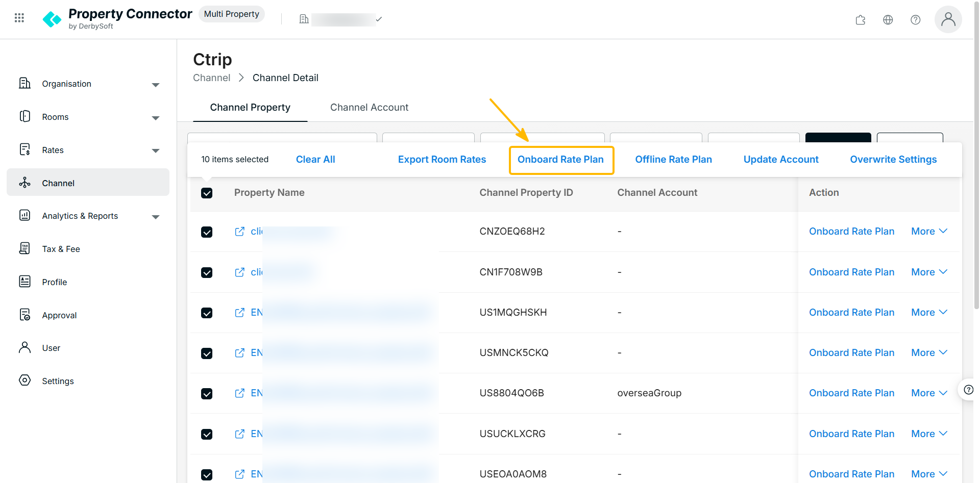Uncheck the CN1F708W9B row checkbox

pyautogui.click(x=207, y=272)
